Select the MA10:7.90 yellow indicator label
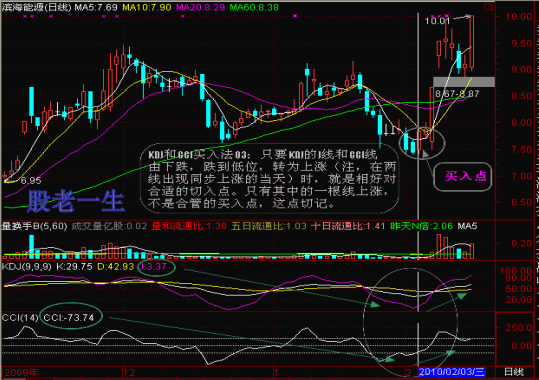The height and width of the screenshot is (380, 539). click(x=147, y=7)
